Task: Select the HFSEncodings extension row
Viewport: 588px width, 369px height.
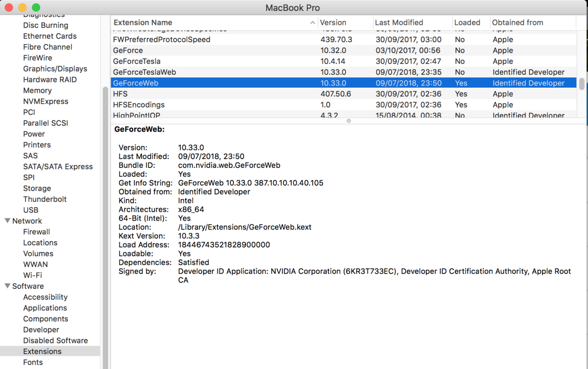Action: point(343,105)
